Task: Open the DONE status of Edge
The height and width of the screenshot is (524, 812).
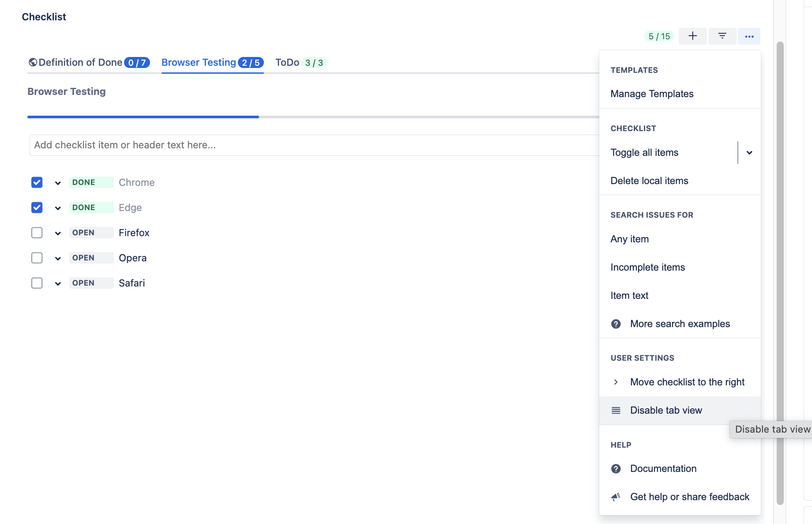Action: 91,207
